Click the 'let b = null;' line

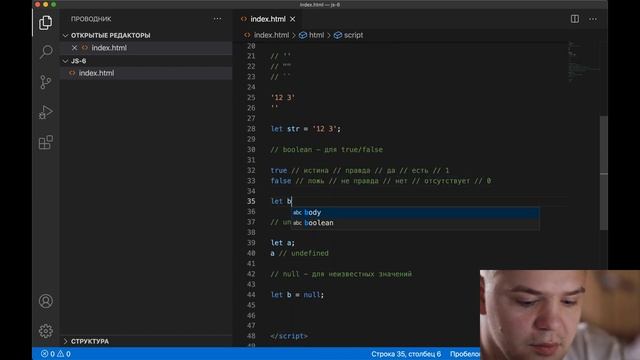point(297,295)
